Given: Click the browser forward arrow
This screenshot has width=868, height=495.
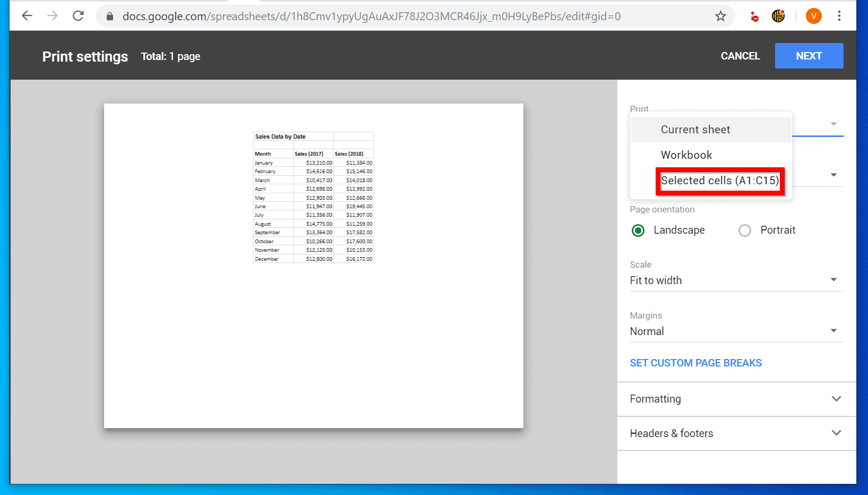Looking at the screenshot, I should tap(53, 16).
